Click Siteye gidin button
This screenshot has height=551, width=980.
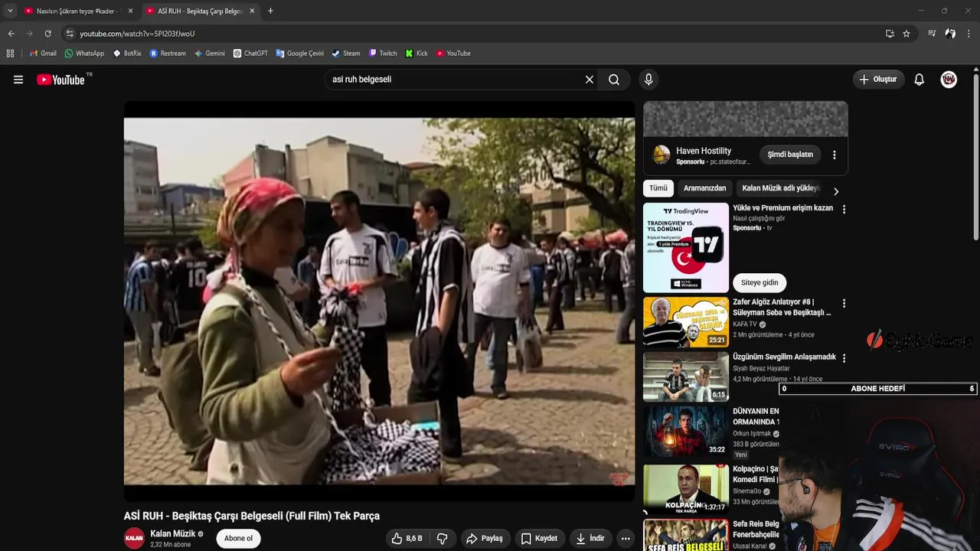pyautogui.click(x=759, y=282)
